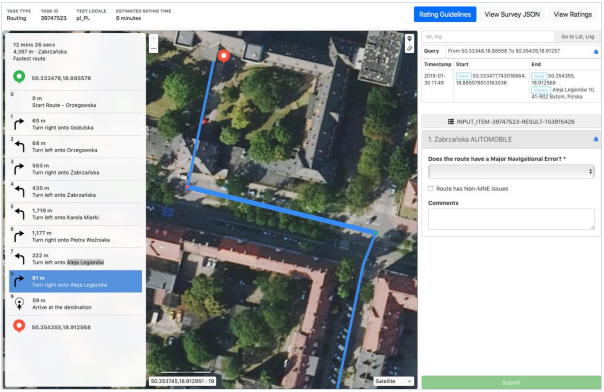Select step 4 Turn left onto Zabrzańska

[x=76, y=191]
